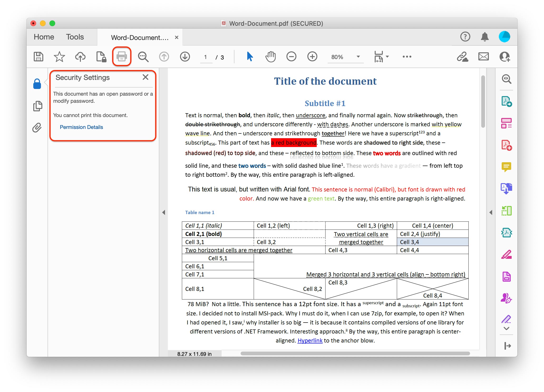Screen dimensions: 544x392
Task: Share the file via email icon
Action: [x=483, y=57]
